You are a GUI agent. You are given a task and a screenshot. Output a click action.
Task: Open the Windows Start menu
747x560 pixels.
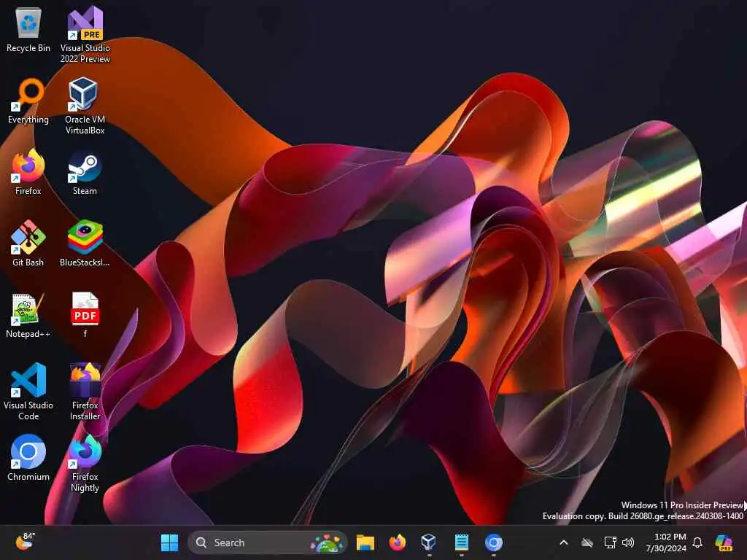tap(169, 542)
